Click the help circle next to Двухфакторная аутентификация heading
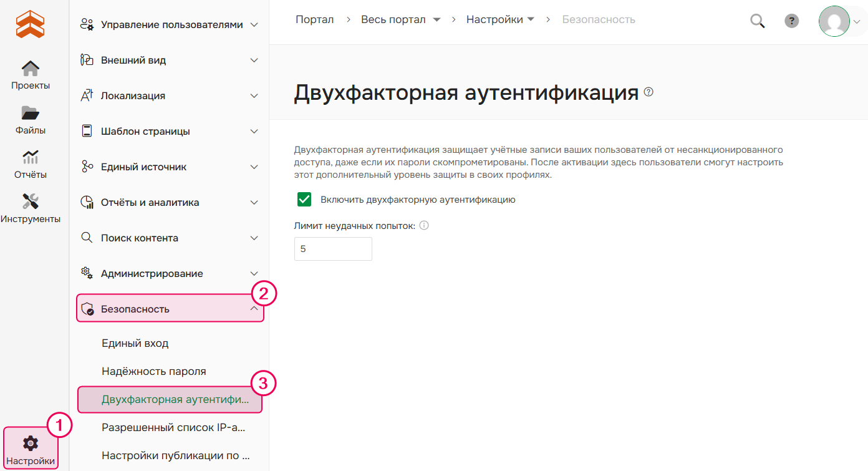 point(649,92)
